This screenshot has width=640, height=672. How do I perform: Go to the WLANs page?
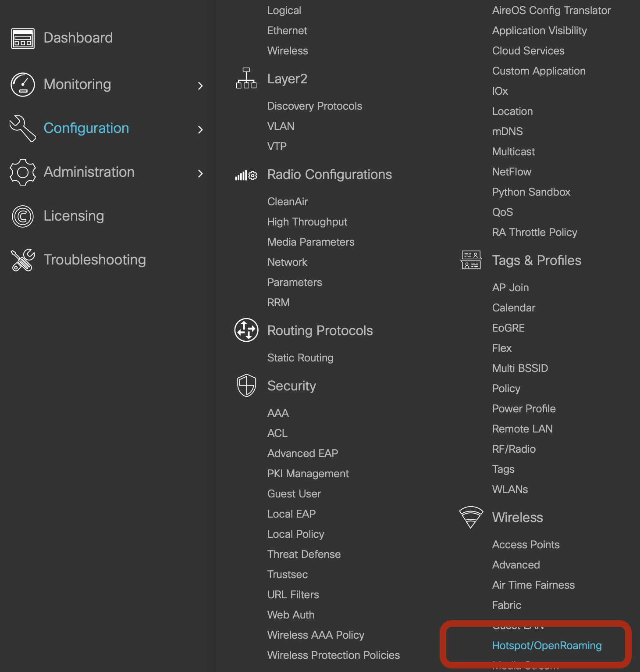(510, 489)
